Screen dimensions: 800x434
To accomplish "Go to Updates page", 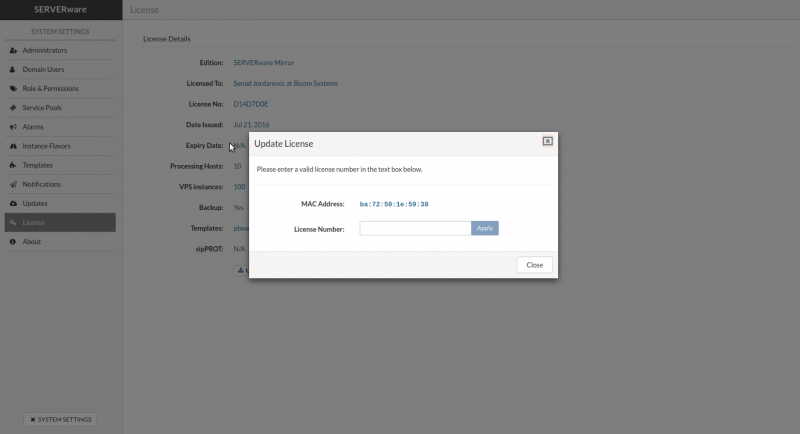I will (x=60, y=203).
